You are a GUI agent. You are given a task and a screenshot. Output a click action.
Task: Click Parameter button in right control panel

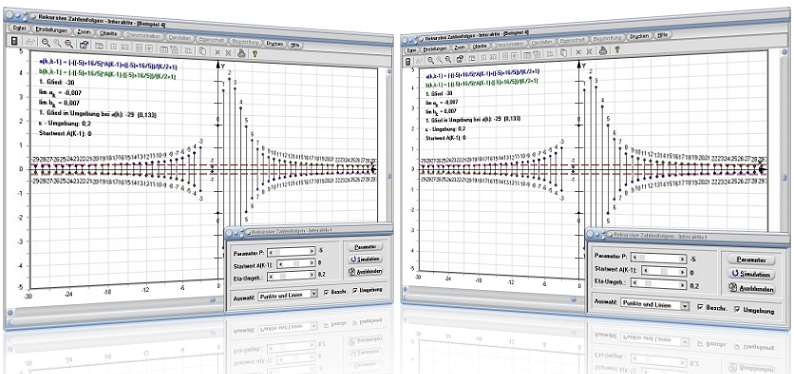pos(751,260)
